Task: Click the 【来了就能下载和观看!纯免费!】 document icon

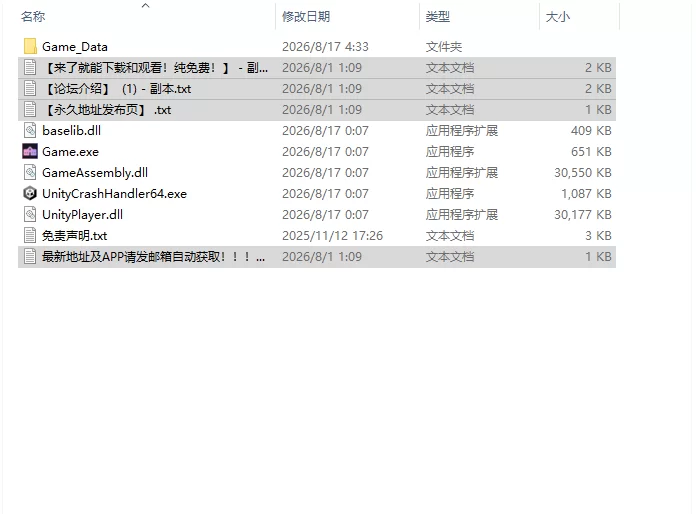Action: tap(30, 67)
